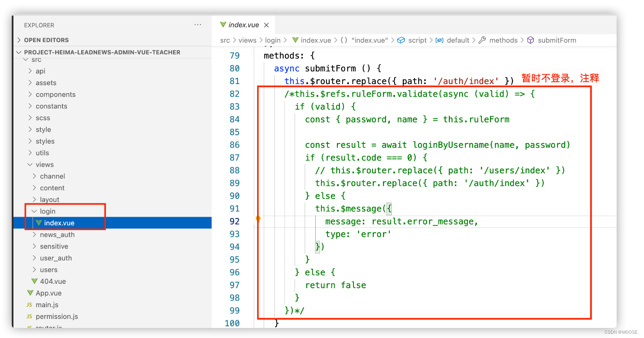Viewport: 644px width, 338px height.
Task: Click the submitForm symbol icon in breadcrumbs
Action: pyautogui.click(x=530, y=40)
